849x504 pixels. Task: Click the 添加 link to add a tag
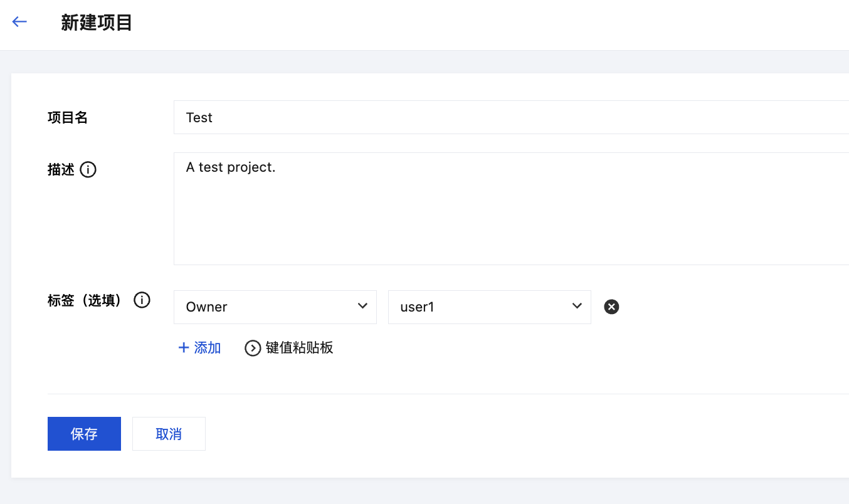tap(207, 348)
